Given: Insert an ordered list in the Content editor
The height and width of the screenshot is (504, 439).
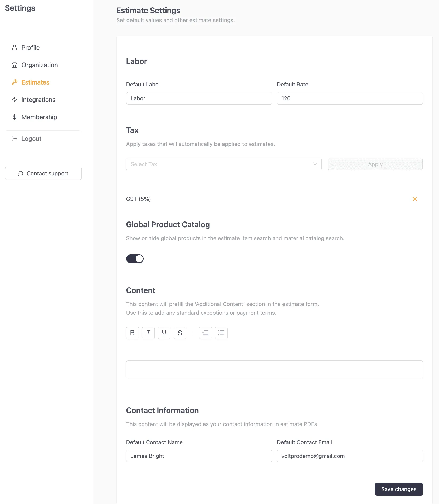Looking at the screenshot, I should pos(205,333).
